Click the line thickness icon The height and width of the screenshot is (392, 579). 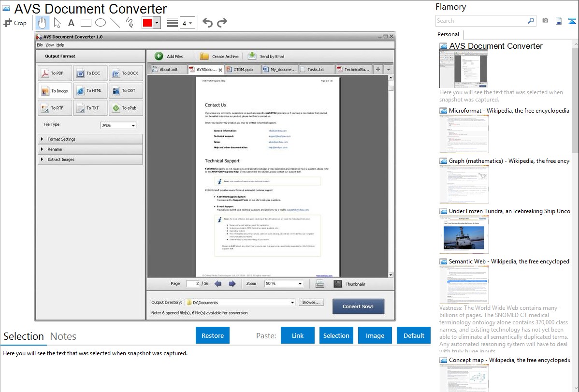pos(173,23)
